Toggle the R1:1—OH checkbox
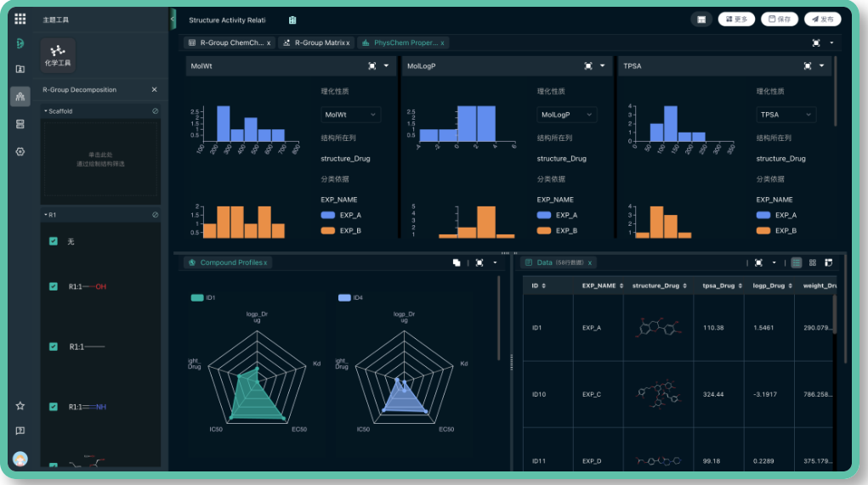 click(x=54, y=287)
